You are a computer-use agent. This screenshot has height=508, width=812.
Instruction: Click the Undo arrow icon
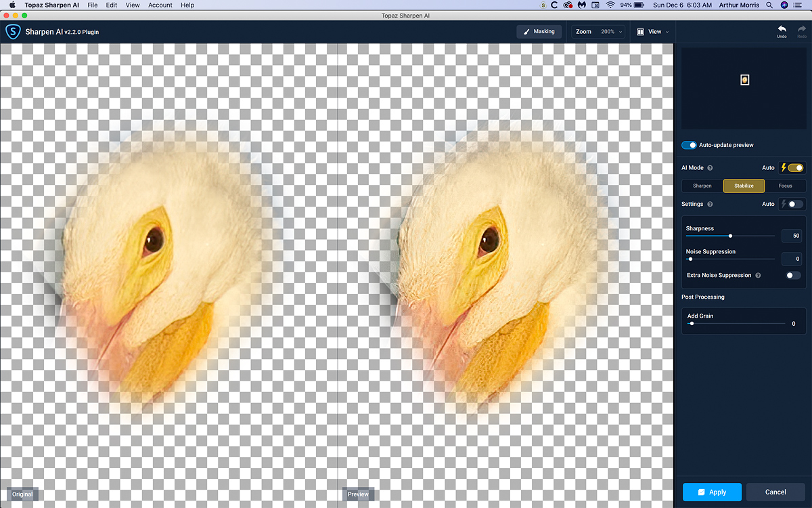782,29
